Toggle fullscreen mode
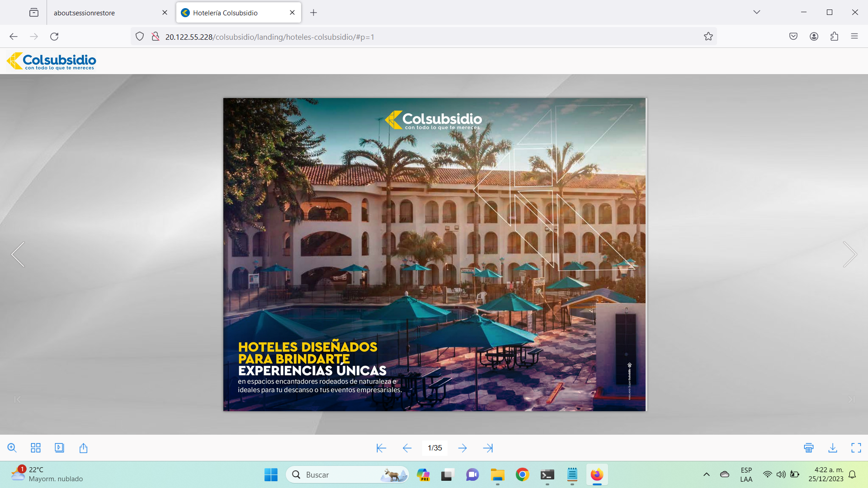This screenshot has width=868, height=488. [x=856, y=448]
